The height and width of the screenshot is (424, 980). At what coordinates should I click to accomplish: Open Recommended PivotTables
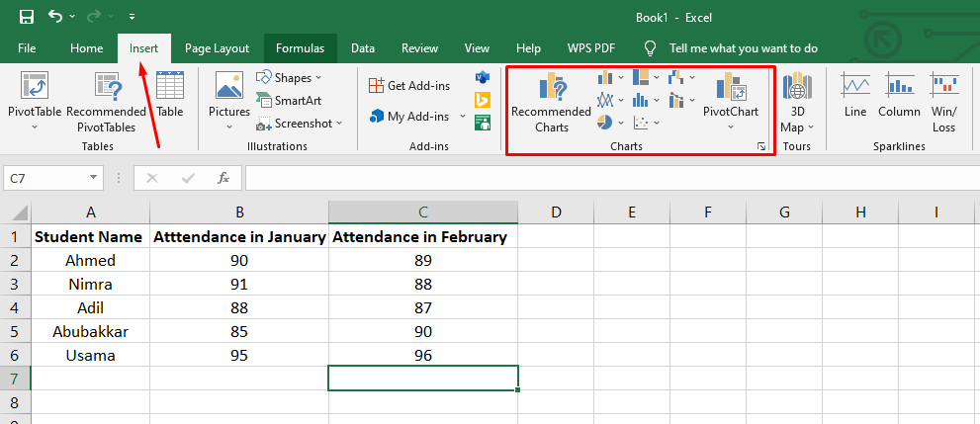point(106,102)
